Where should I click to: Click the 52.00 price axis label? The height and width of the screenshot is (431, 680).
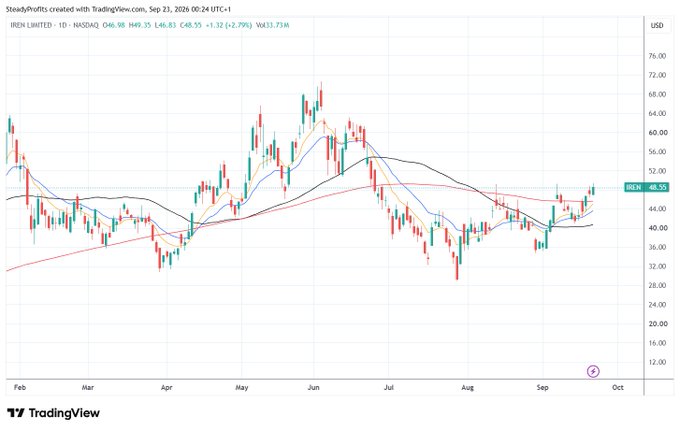tap(657, 171)
